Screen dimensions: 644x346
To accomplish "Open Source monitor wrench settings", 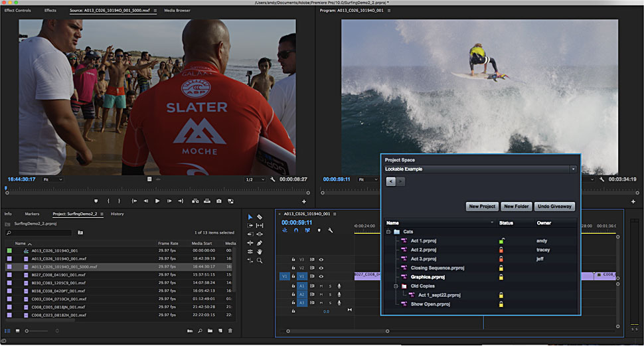I will (x=272, y=179).
